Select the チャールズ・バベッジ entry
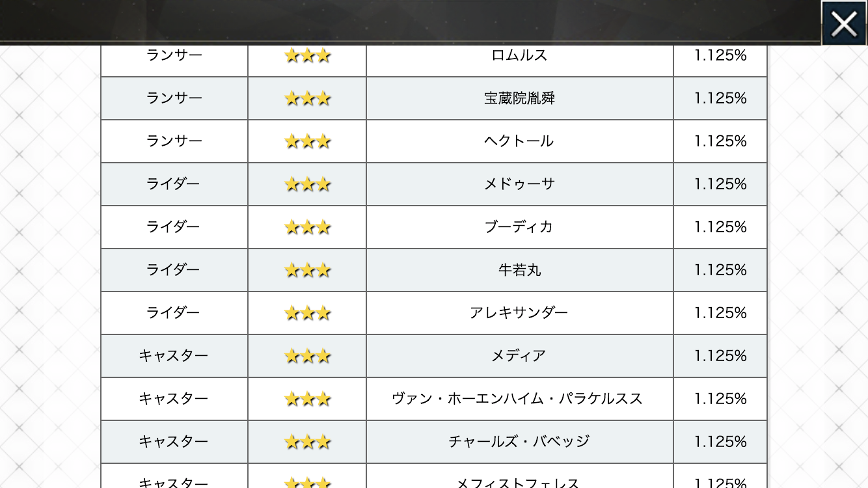The height and width of the screenshot is (488, 868). 519,442
